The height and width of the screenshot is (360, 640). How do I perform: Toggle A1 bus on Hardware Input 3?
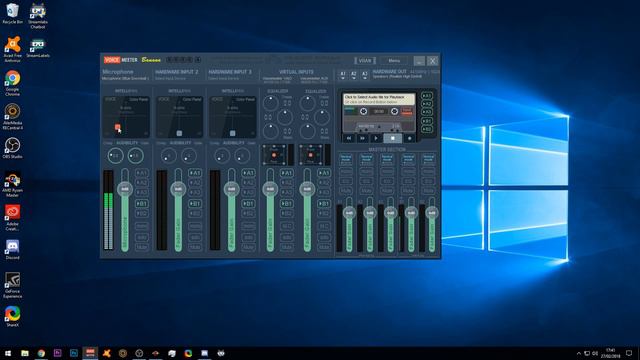[248, 173]
